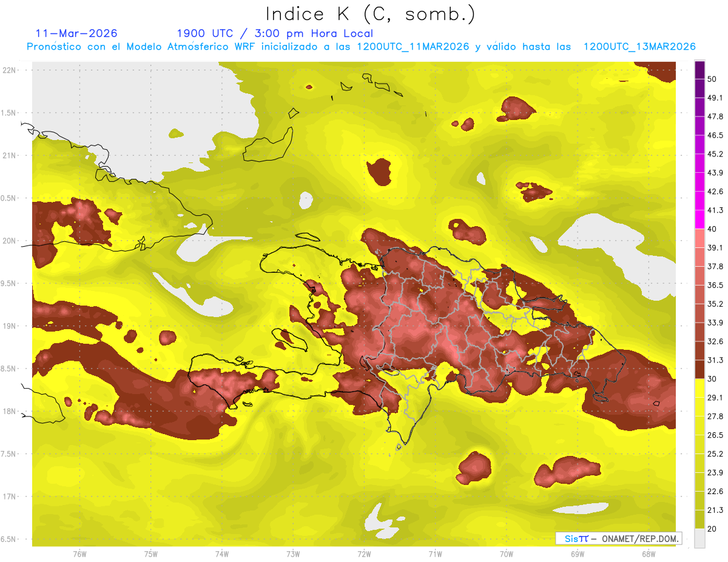The width and height of the screenshot is (728, 562).
Task: Click the '21.3' color scale value
Action: click(715, 510)
